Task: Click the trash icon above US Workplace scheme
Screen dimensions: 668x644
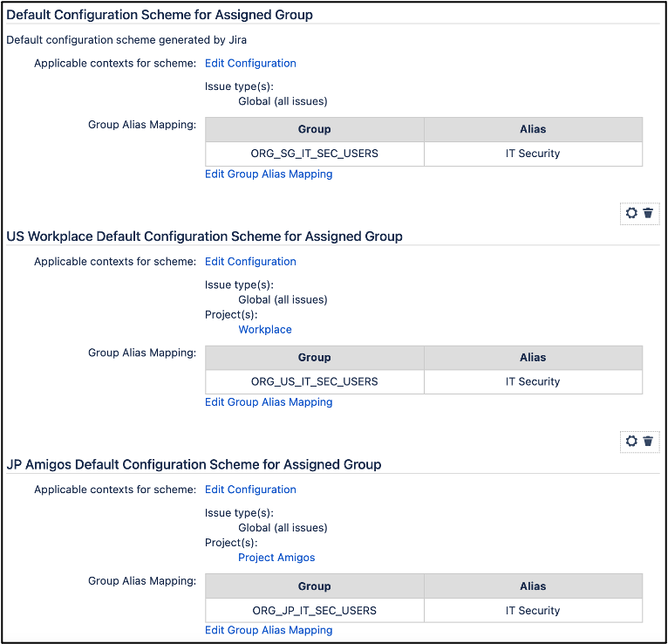Action: pyautogui.click(x=648, y=213)
